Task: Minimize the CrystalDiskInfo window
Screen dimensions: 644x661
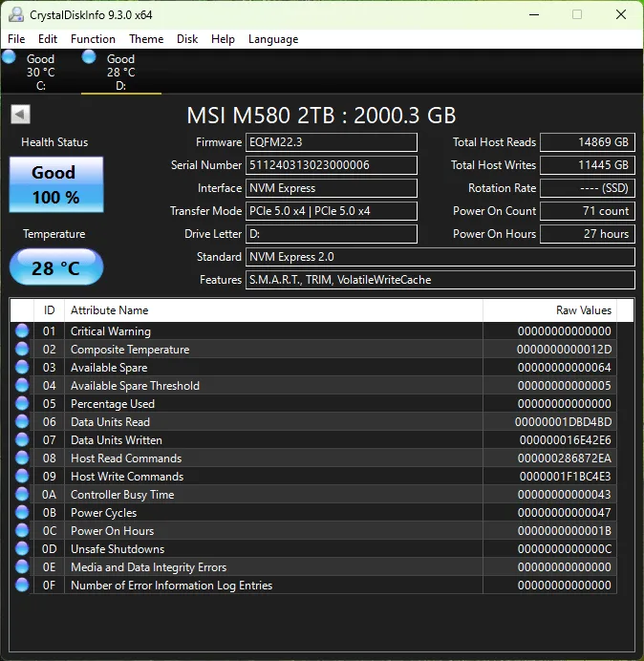Action: pos(534,14)
